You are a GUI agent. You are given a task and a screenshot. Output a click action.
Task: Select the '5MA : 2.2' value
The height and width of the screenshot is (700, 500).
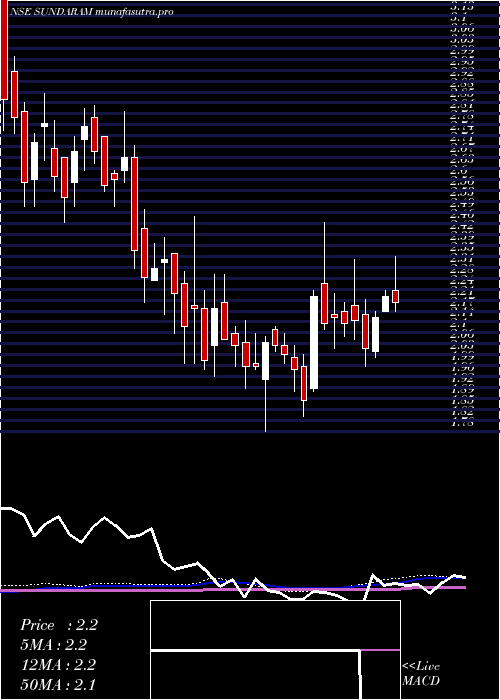pyautogui.click(x=54, y=645)
